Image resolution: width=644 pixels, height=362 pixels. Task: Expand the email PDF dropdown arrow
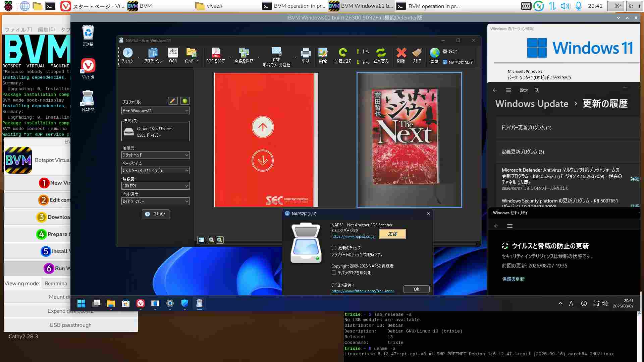pos(296,57)
